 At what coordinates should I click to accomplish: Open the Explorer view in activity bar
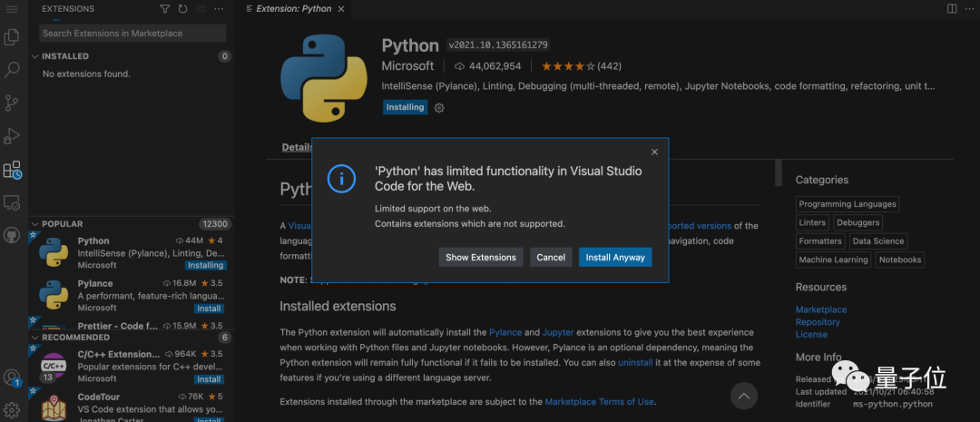pos(13,37)
